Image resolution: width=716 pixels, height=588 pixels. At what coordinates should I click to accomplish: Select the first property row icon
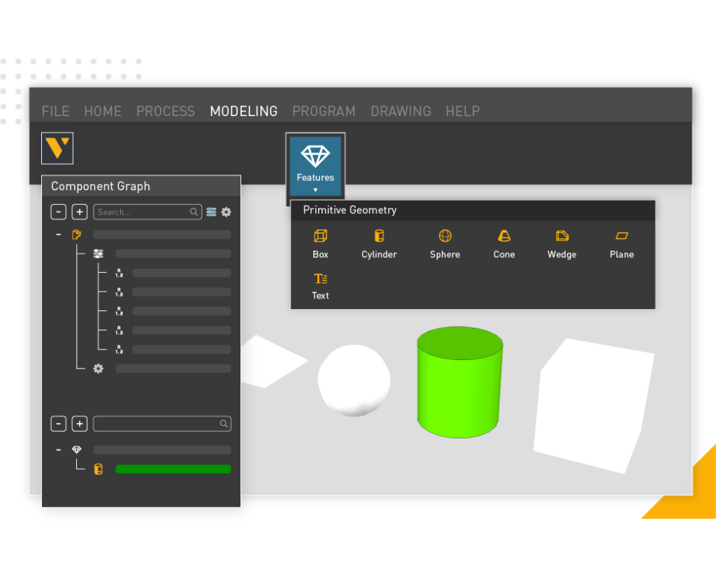click(119, 273)
